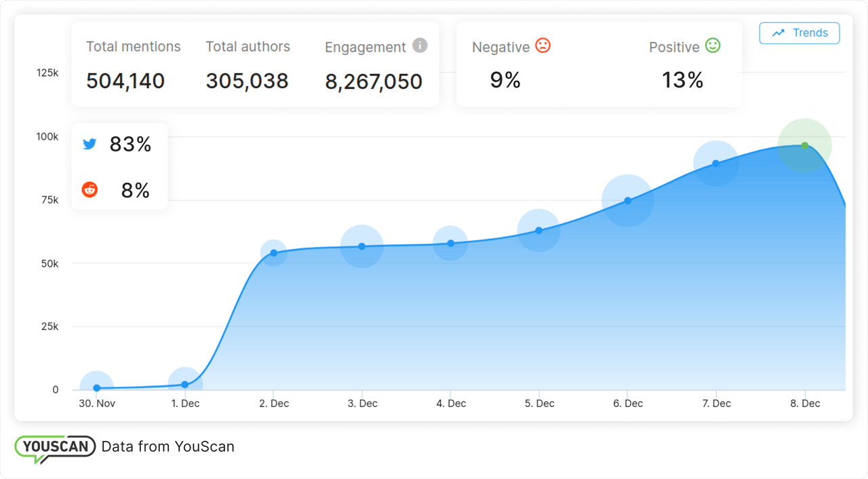Select the 8. Dec green data point

(x=804, y=145)
